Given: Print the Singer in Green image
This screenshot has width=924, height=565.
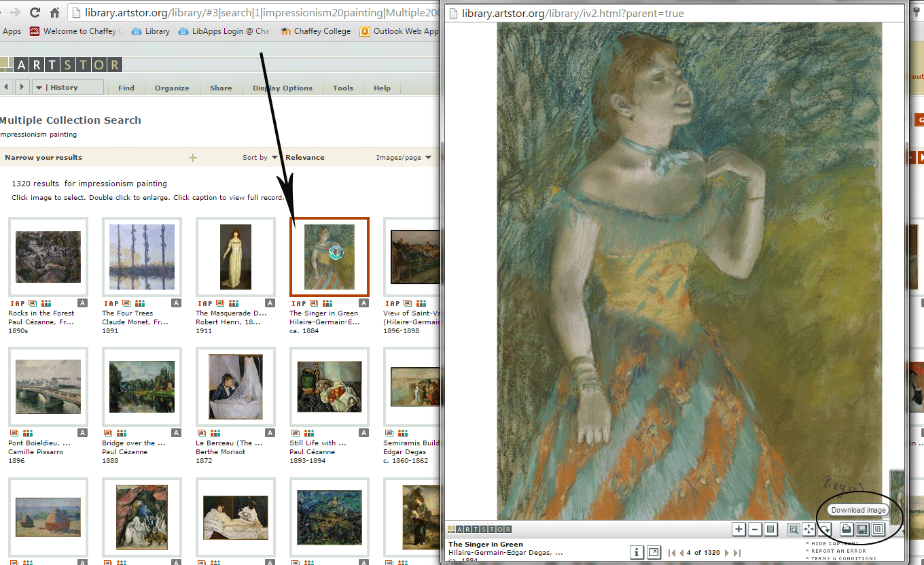Looking at the screenshot, I should 847,529.
